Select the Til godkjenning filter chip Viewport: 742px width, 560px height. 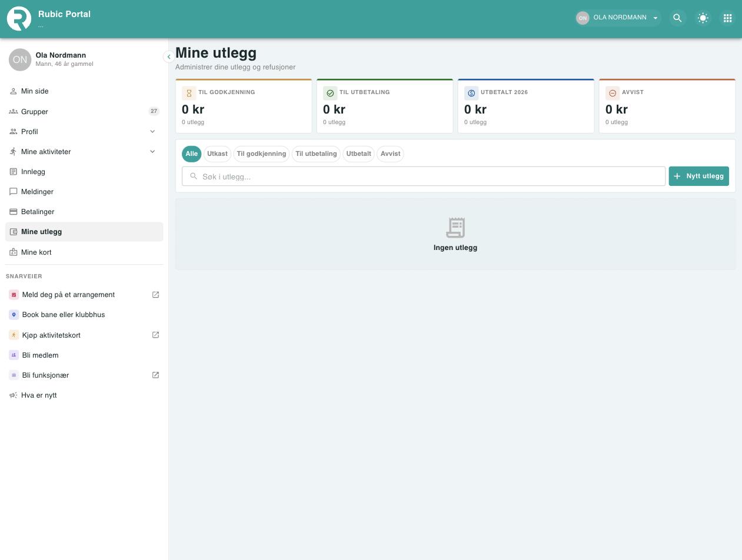pos(261,154)
